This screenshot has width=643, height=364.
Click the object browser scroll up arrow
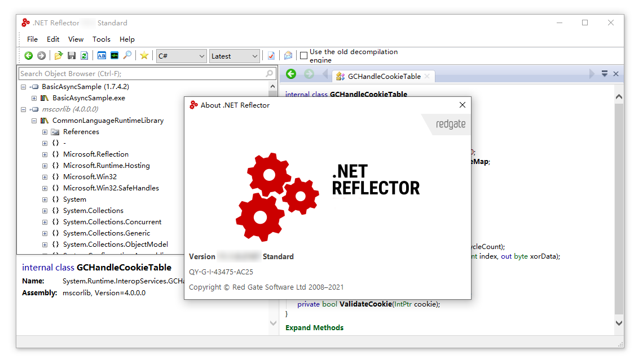click(x=272, y=86)
